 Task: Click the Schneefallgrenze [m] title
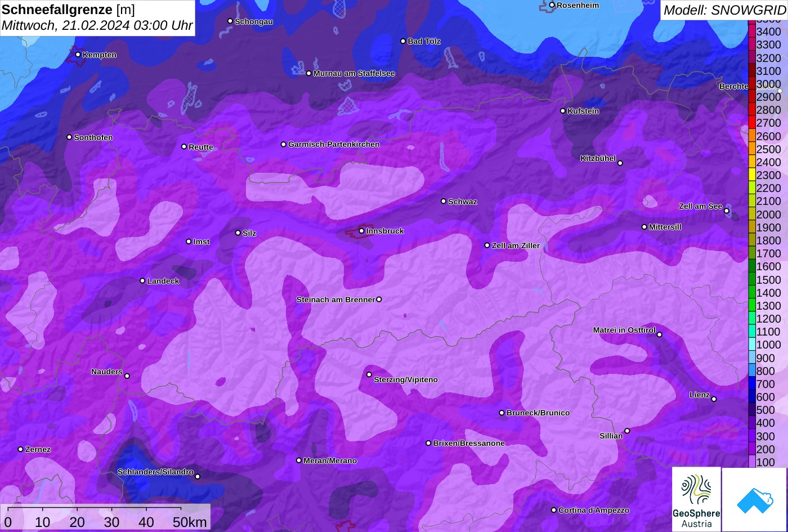(x=69, y=9)
